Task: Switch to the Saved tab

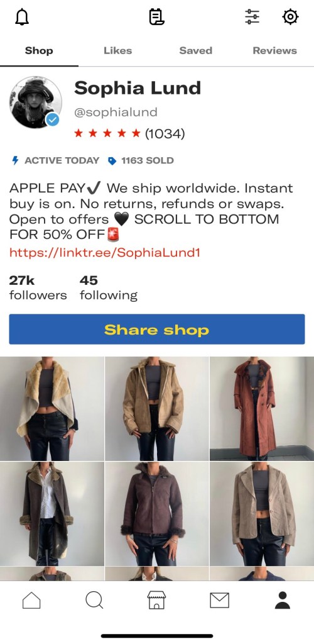Action: tap(196, 51)
